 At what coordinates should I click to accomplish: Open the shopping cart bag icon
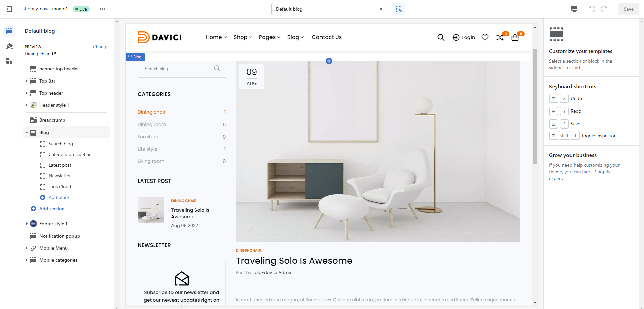click(x=515, y=37)
